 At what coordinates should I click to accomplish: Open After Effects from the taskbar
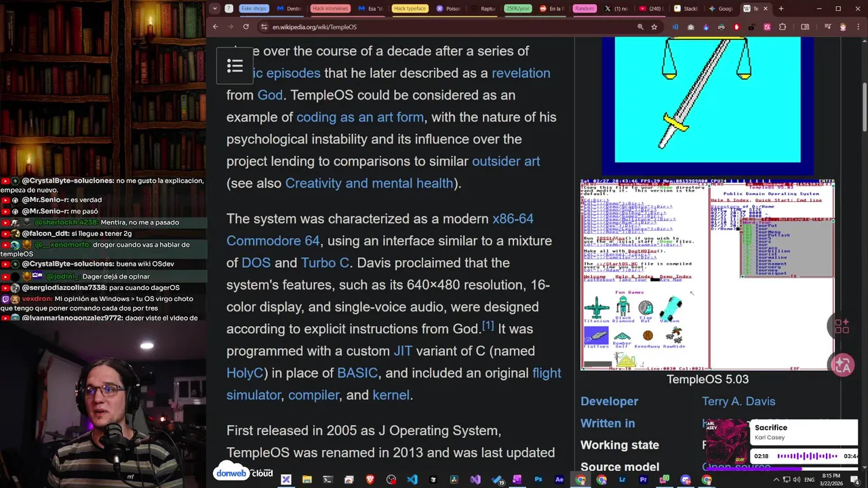[x=559, y=480]
